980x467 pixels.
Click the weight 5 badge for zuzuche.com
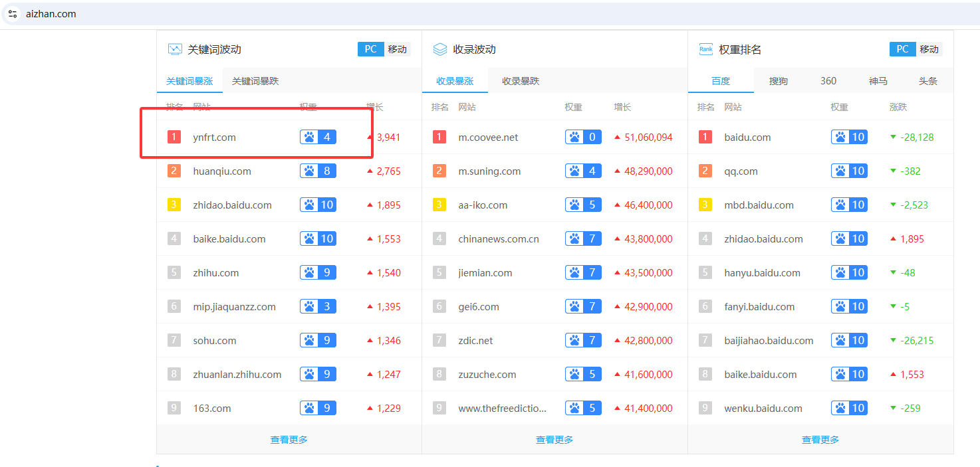[583, 374]
